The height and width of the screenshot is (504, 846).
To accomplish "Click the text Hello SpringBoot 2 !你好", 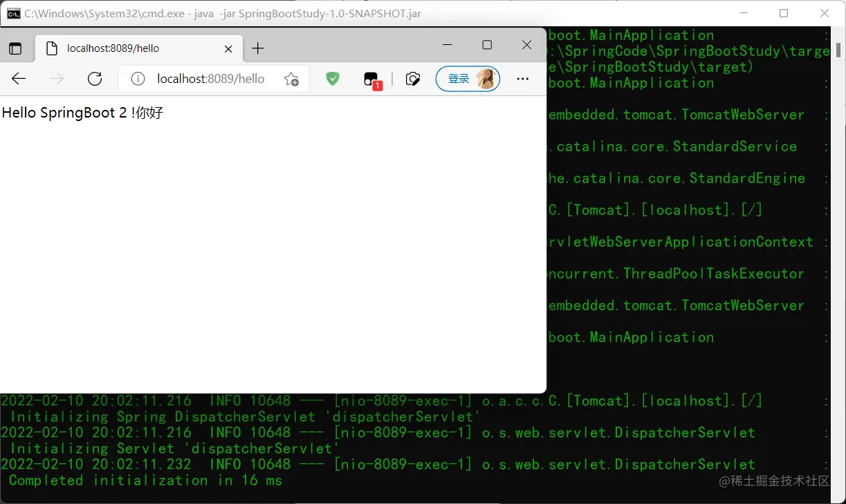I will click(x=82, y=113).
